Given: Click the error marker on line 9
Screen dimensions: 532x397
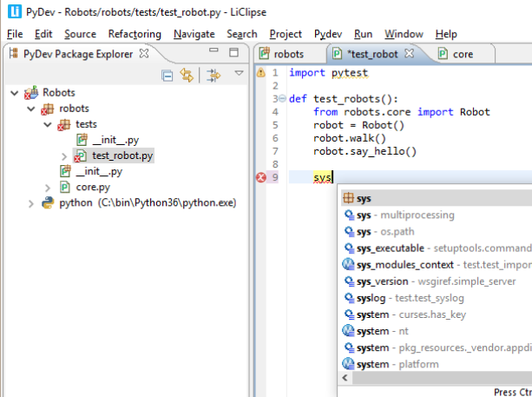Looking at the screenshot, I should point(261,177).
